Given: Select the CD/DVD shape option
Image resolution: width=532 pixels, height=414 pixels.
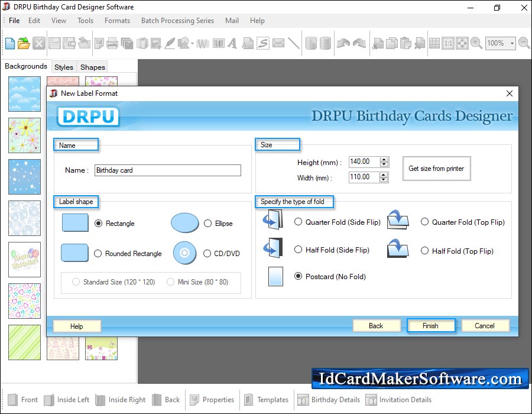Looking at the screenshot, I should [x=207, y=254].
